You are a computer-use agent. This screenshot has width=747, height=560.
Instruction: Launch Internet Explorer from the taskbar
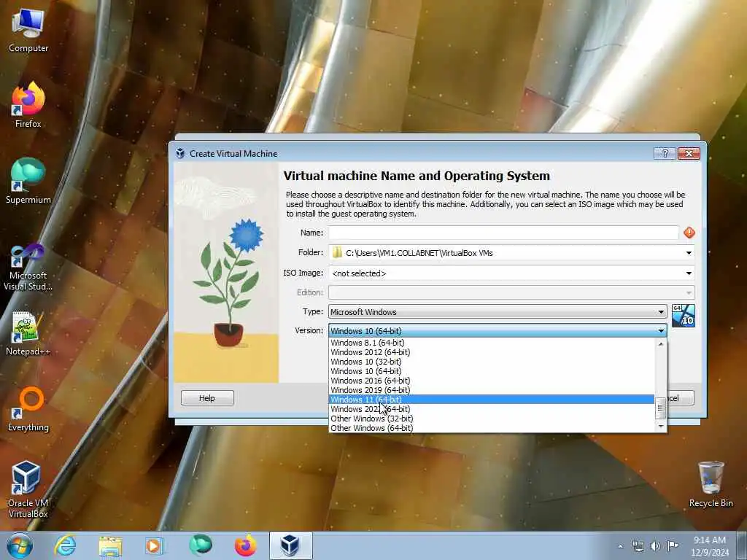point(65,545)
